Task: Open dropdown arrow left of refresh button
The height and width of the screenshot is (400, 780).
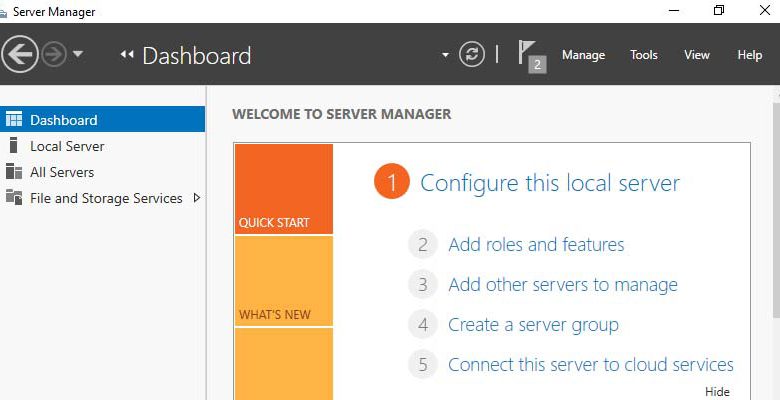Action: tap(445, 55)
